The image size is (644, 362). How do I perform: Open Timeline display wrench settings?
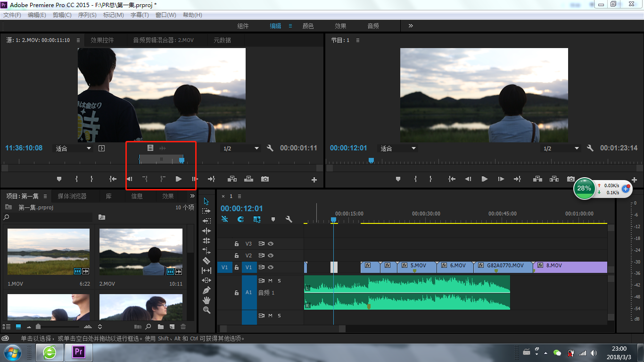coord(289,219)
